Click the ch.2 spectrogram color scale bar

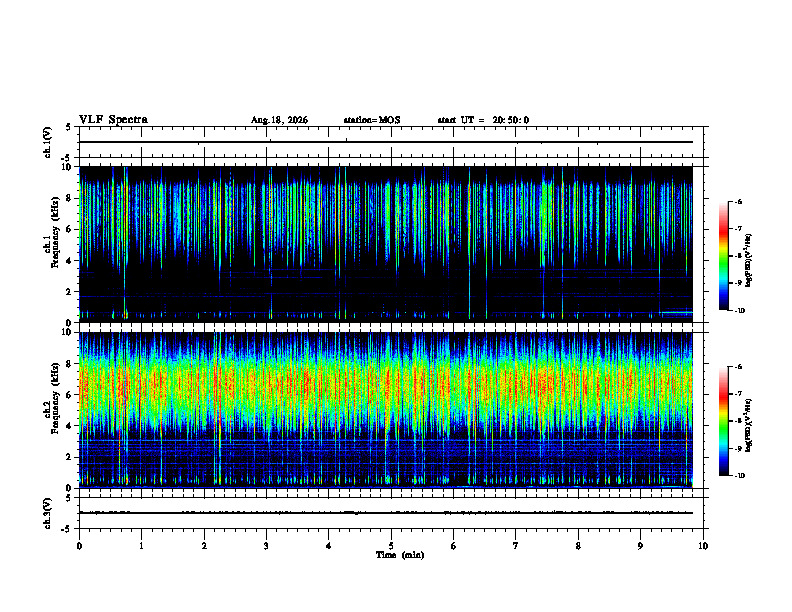(723, 421)
